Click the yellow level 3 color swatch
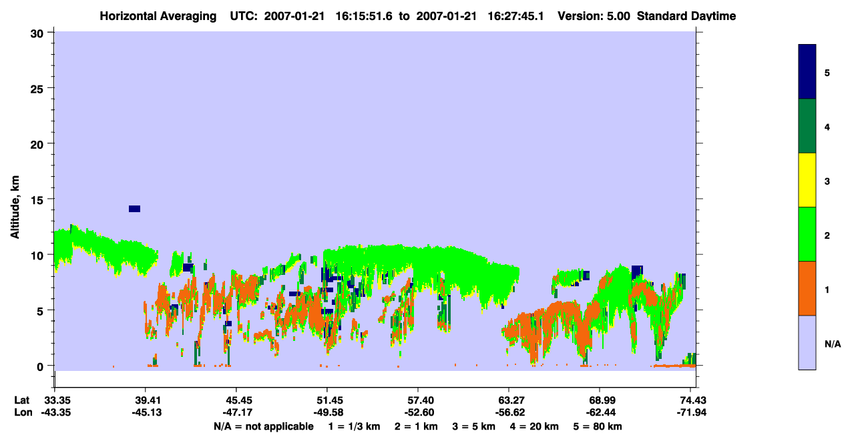Image resolution: width=868 pixels, height=445 pixels. point(807,180)
